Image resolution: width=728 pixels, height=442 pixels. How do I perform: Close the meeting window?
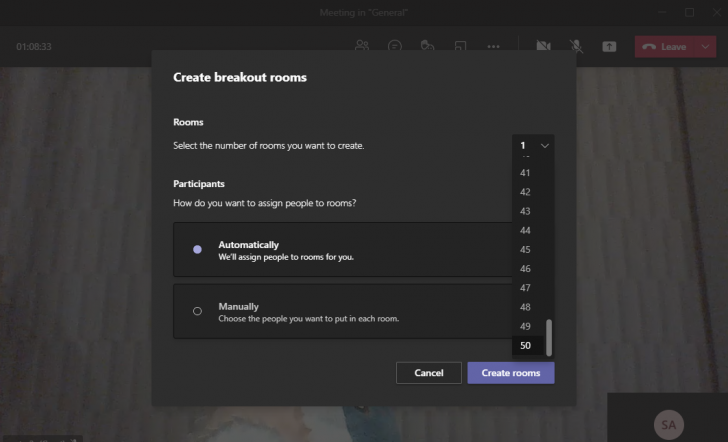click(x=716, y=13)
